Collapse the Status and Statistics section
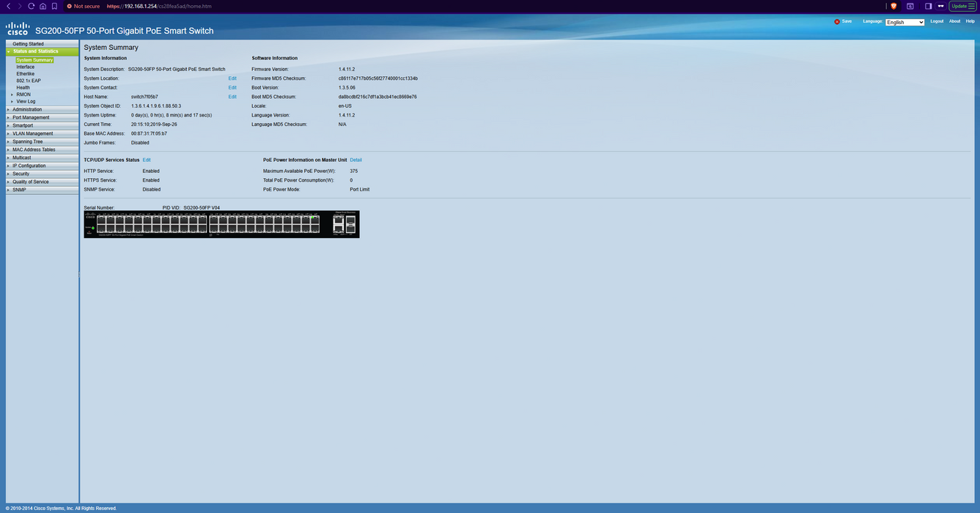 35,51
